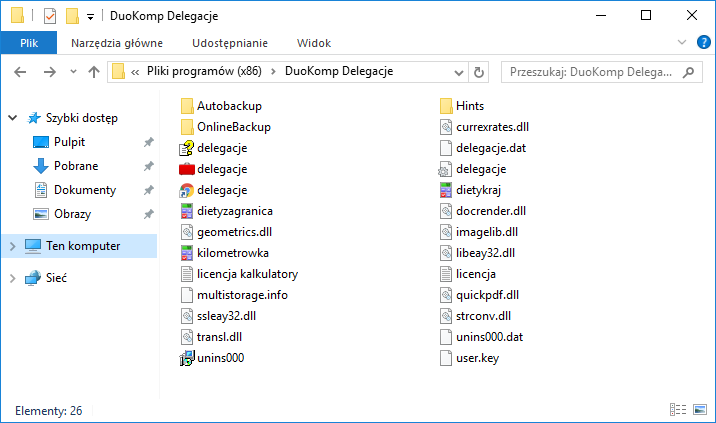Open Windows help with the question mark

pyautogui.click(x=703, y=42)
